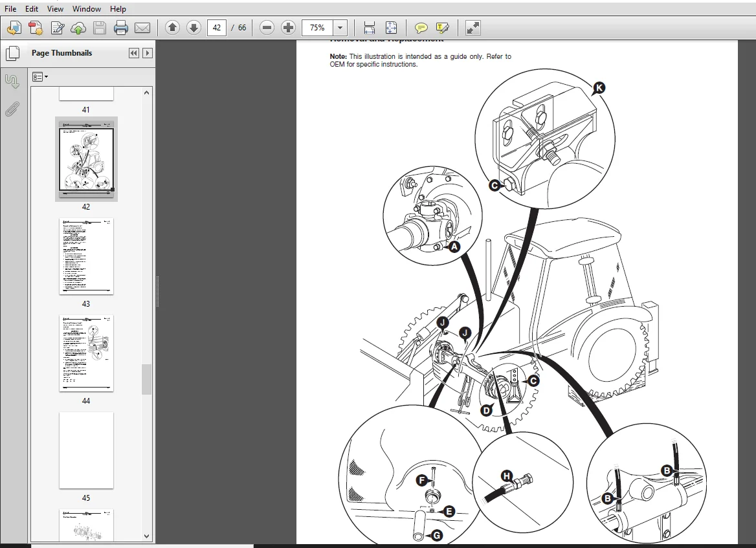The height and width of the screenshot is (548, 756).
Task: Click the thumbnails scrollbar up arrow
Action: 146,93
